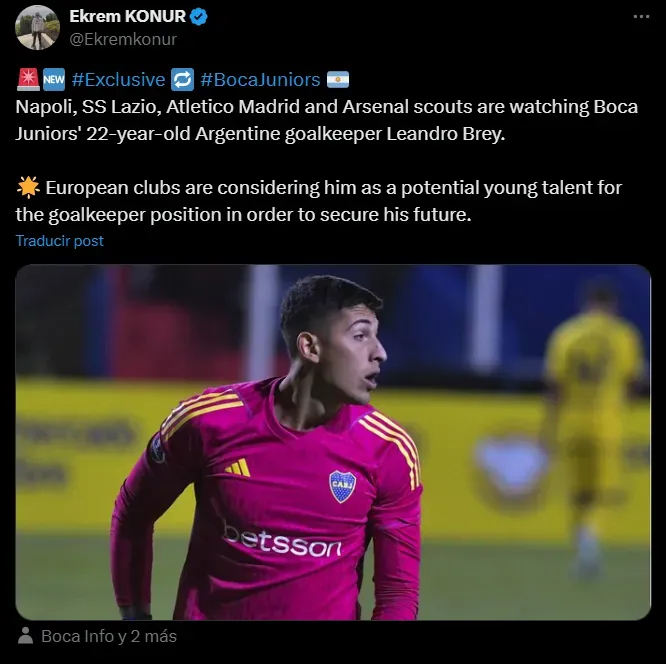Screen dimensions: 666x664
Task: Click the tagged people silhouette icon
Action: [x=25, y=636]
